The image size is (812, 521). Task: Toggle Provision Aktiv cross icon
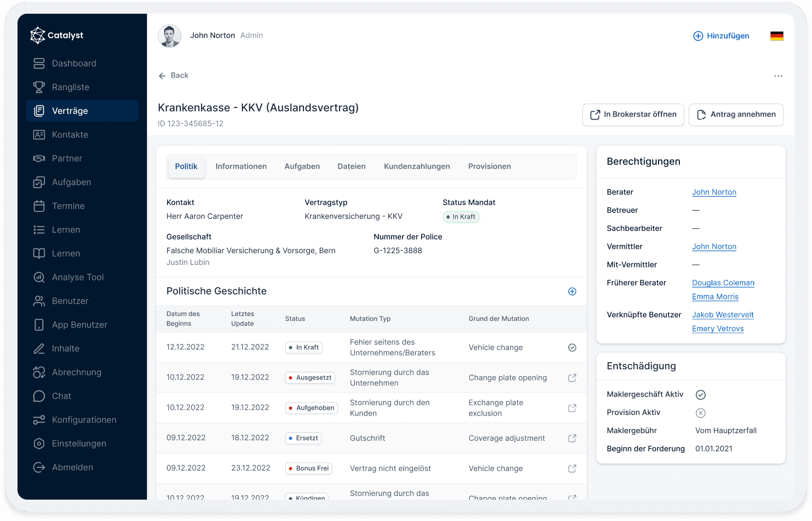coord(700,413)
